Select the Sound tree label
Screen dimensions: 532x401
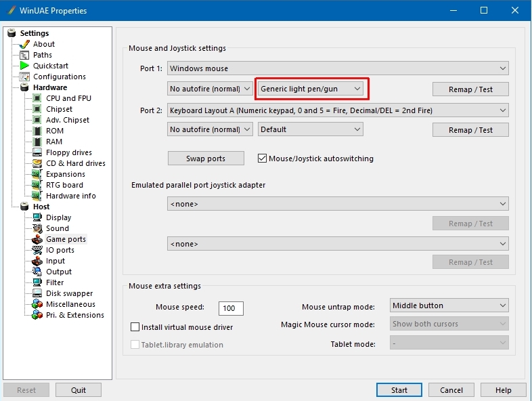58,228
